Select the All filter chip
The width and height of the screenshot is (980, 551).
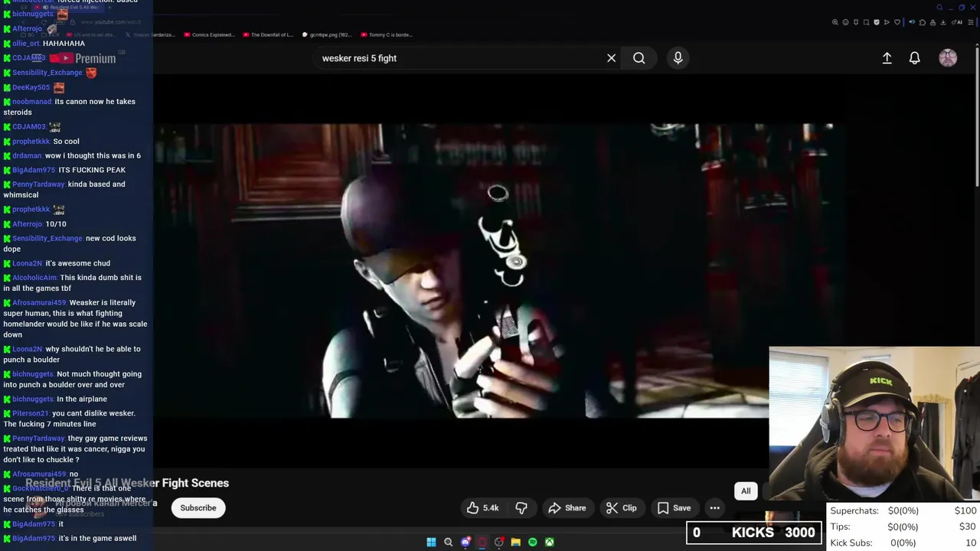pyautogui.click(x=746, y=491)
